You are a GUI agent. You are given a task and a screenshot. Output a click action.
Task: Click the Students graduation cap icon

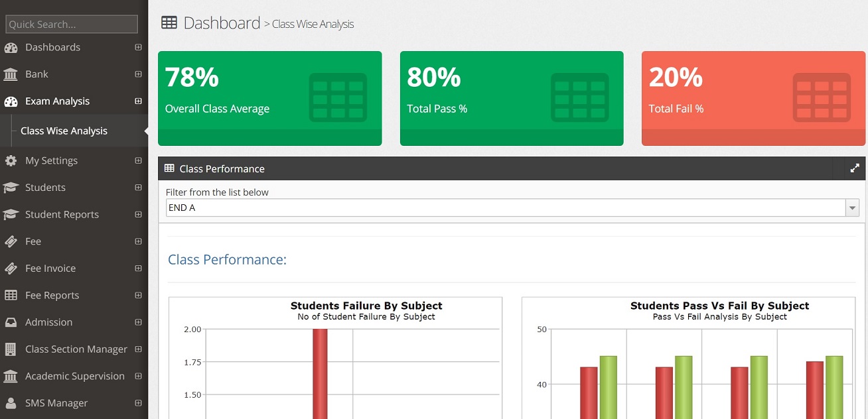coord(11,188)
